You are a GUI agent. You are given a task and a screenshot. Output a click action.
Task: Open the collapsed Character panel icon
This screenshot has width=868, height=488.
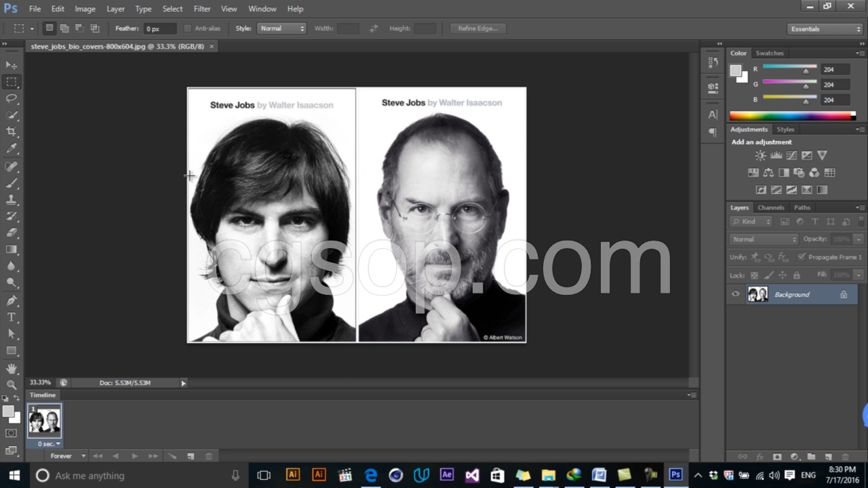tap(713, 115)
